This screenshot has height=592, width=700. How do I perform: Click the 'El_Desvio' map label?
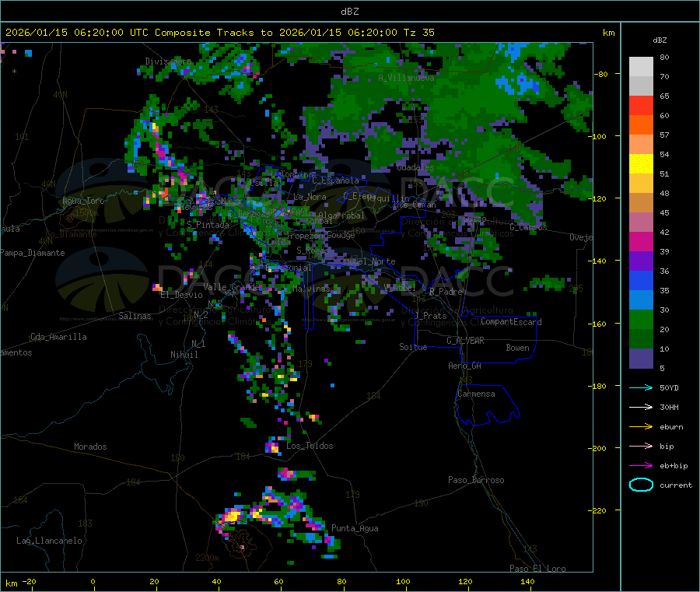pyautogui.click(x=182, y=295)
